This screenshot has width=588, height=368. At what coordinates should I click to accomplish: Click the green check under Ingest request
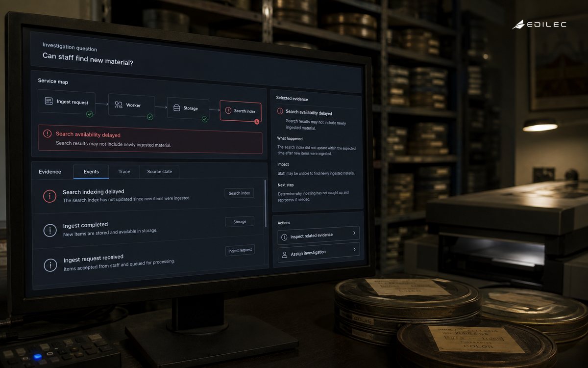[x=90, y=114]
